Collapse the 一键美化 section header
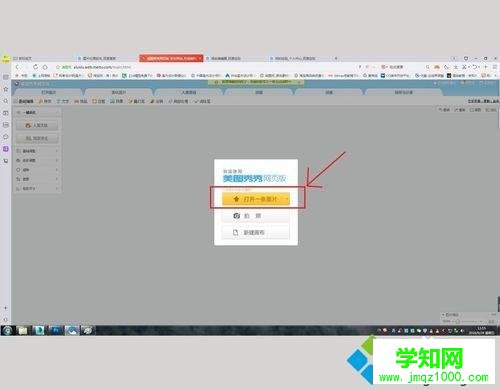 [x=38, y=113]
